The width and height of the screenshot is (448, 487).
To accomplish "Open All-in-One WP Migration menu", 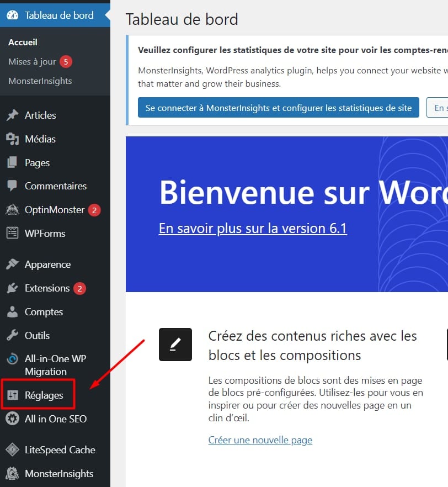I will coord(55,365).
